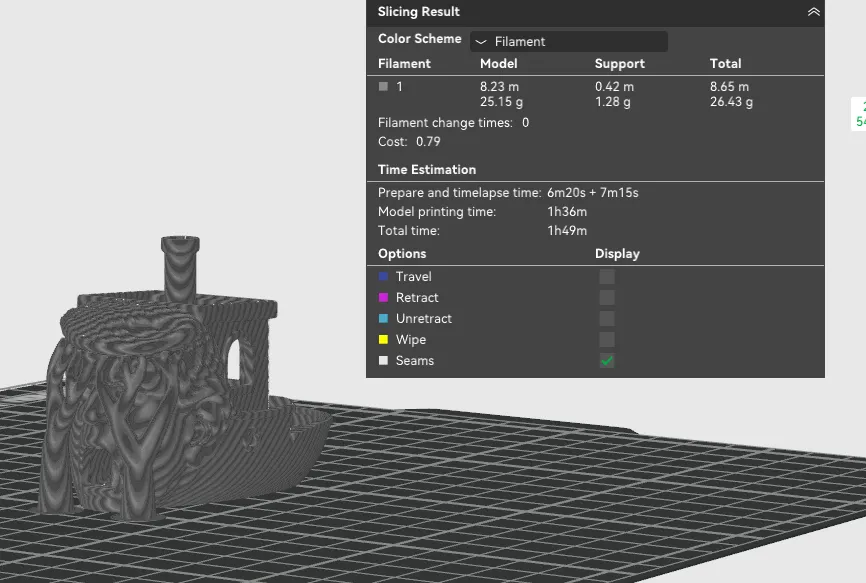Select the model length value 8.23 m
Viewport: 866px width, 583px height.
coord(499,87)
